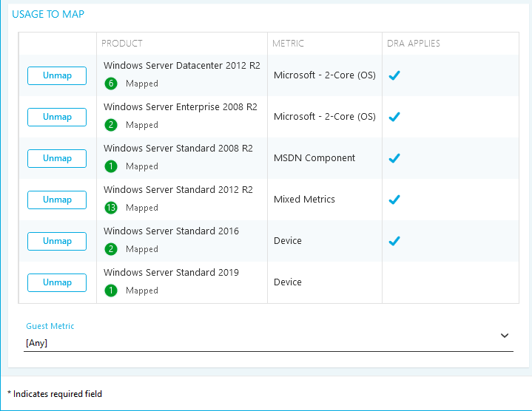532x411 pixels.
Task: Click the DRA APPLIES column header
Action: click(x=414, y=44)
